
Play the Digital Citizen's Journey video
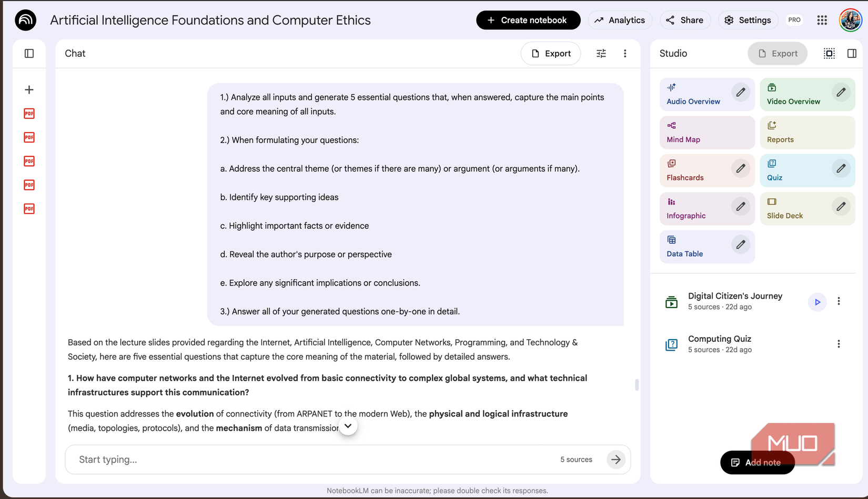817,302
